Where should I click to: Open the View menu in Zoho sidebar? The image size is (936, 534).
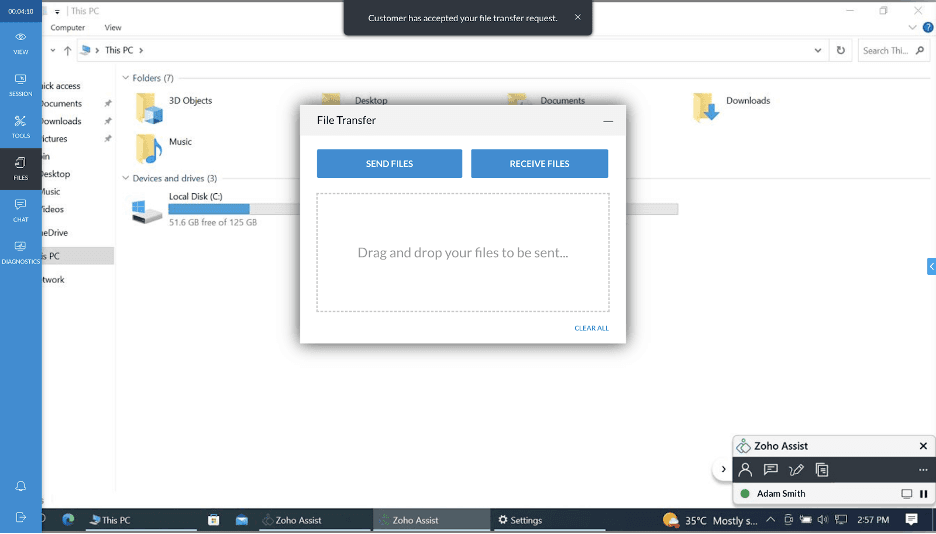[x=21, y=44]
